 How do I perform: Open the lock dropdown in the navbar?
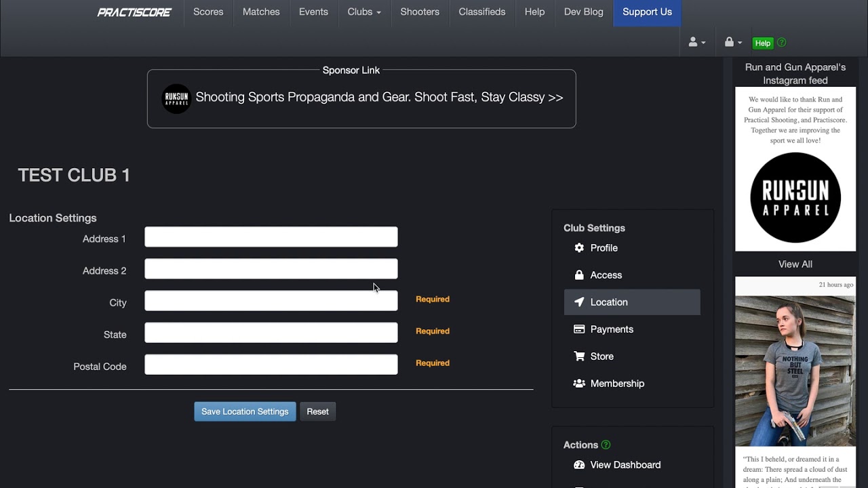[733, 42]
